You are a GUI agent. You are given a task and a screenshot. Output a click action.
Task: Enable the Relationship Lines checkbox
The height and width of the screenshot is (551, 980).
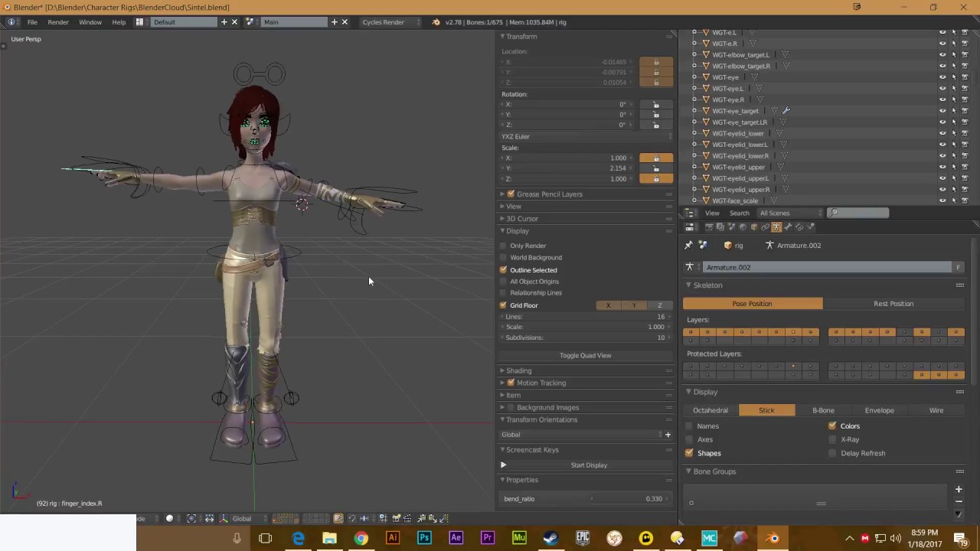pos(503,293)
